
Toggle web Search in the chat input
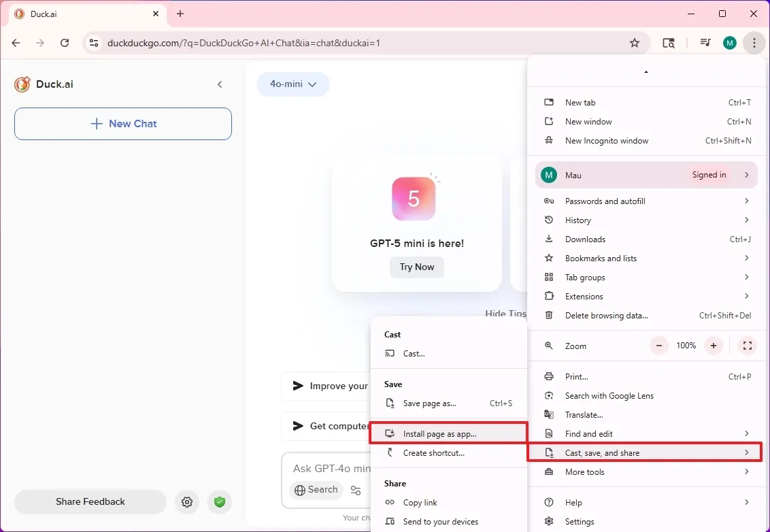[x=316, y=490]
